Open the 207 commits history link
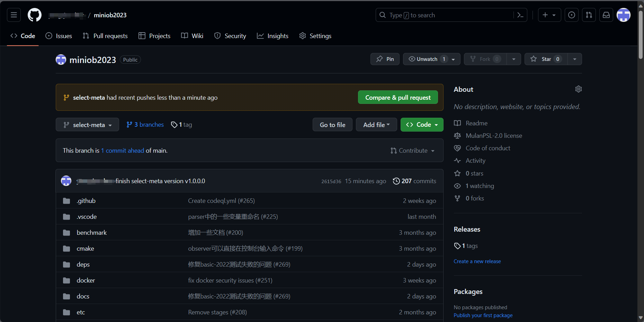The height and width of the screenshot is (322, 644). [414, 181]
